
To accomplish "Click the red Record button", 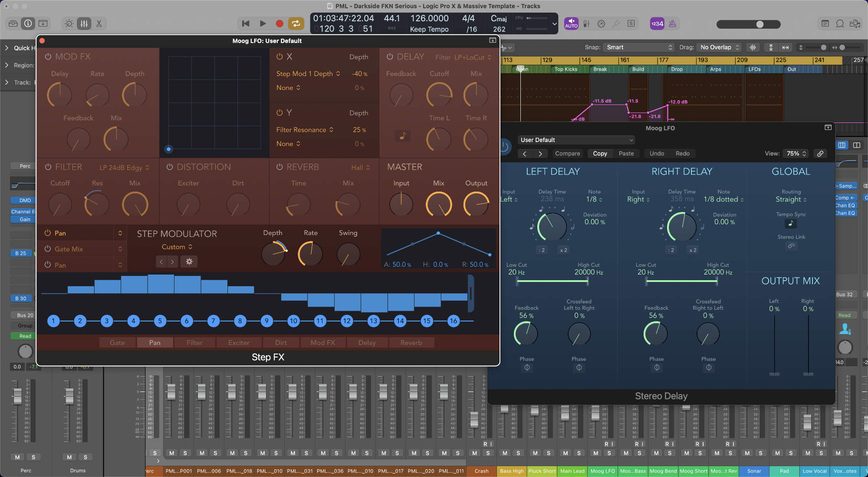I will click(x=279, y=23).
